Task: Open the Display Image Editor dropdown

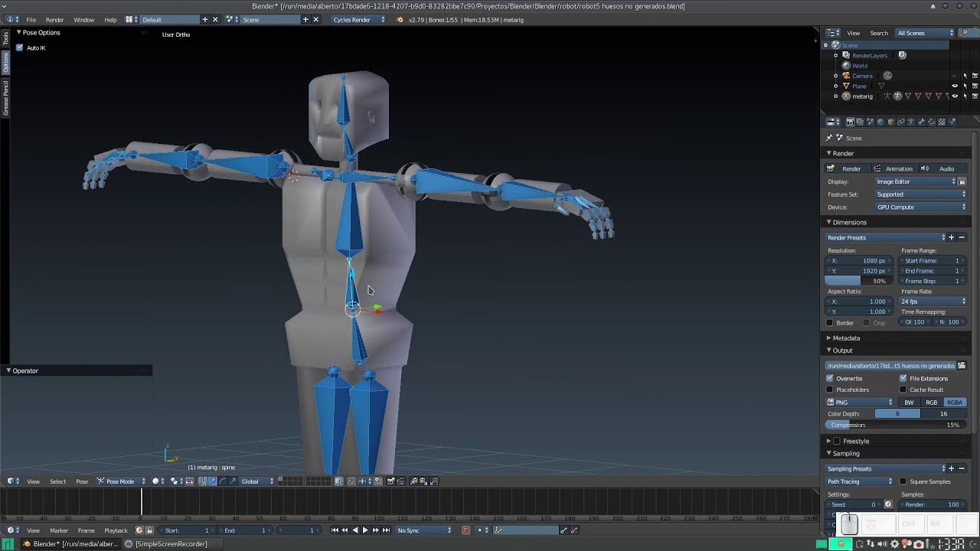Action: [916, 181]
